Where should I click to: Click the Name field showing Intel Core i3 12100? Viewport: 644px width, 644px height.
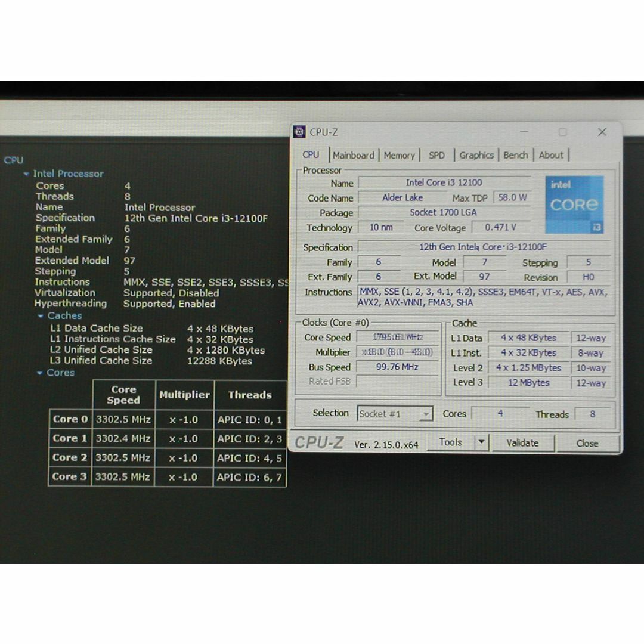pyautogui.click(x=444, y=182)
